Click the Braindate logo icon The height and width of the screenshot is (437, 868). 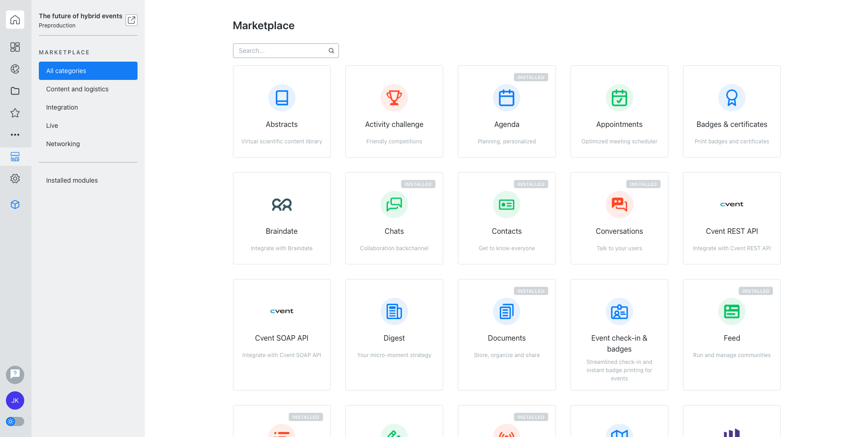[x=282, y=205]
